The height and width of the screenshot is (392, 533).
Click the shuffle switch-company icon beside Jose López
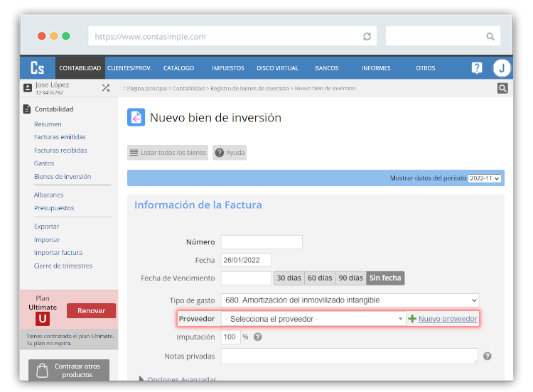[x=106, y=88]
